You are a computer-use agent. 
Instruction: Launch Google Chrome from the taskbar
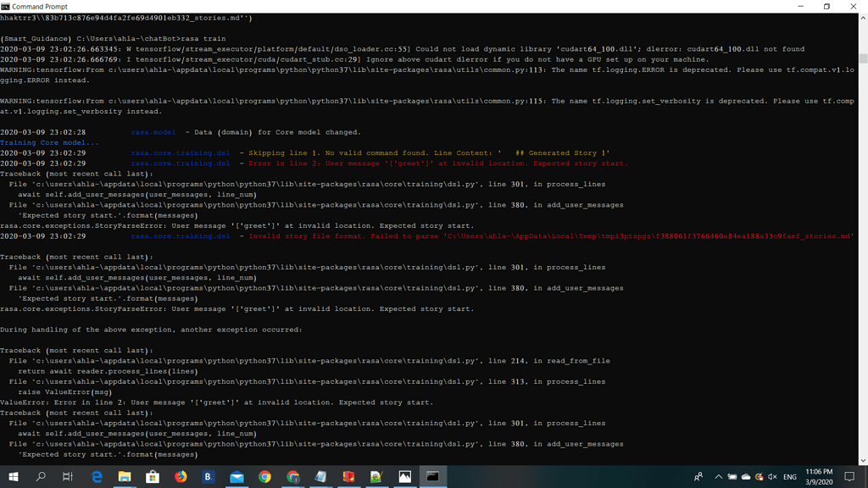point(264,476)
